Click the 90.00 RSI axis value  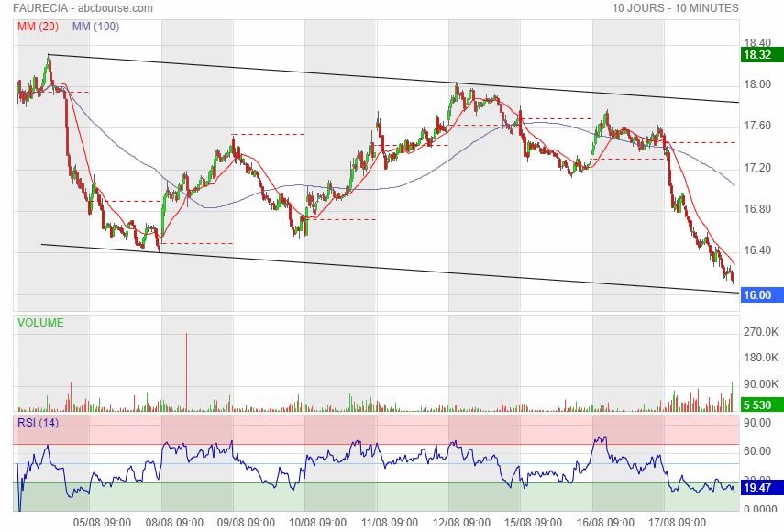pyautogui.click(x=757, y=423)
